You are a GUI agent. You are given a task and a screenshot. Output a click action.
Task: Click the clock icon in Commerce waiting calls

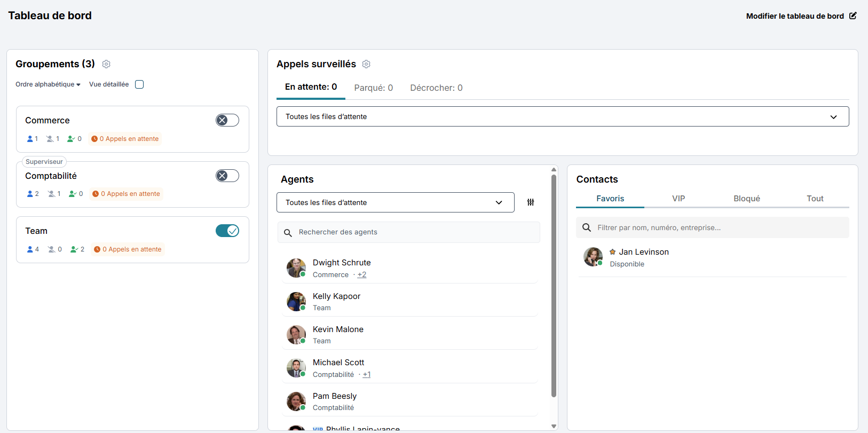(94, 139)
